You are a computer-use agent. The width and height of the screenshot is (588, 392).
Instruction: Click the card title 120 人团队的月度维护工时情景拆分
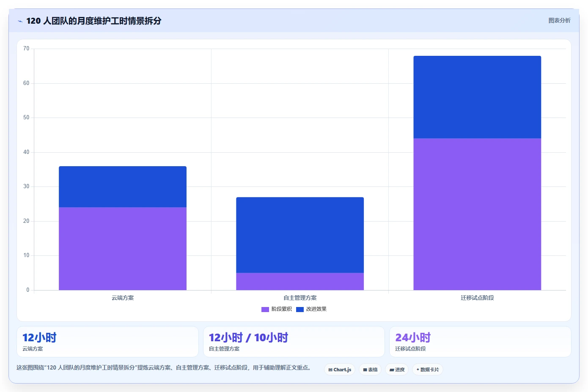(93, 21)
